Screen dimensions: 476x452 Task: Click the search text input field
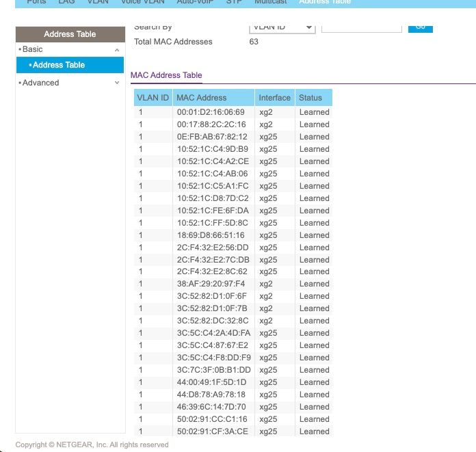[362, 28]
